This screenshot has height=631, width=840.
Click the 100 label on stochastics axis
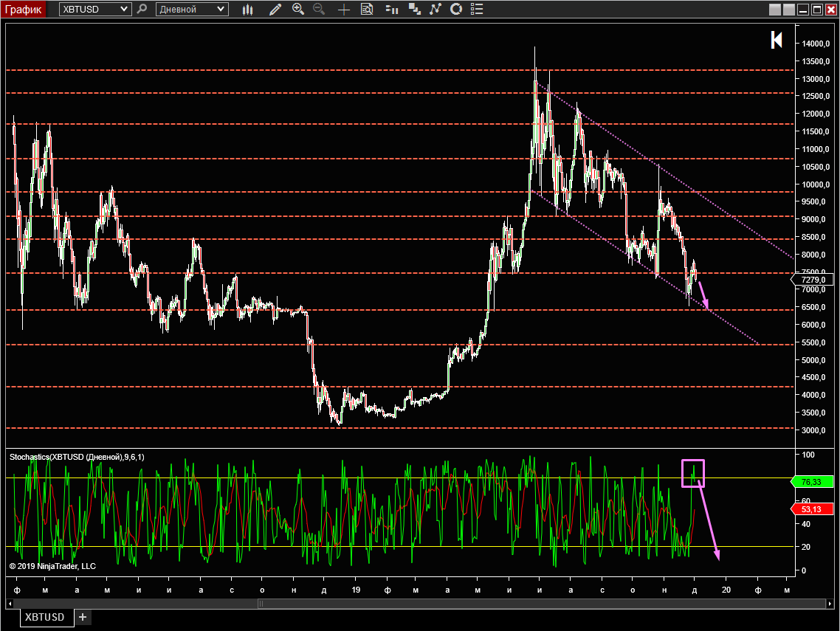click(808, 455)
